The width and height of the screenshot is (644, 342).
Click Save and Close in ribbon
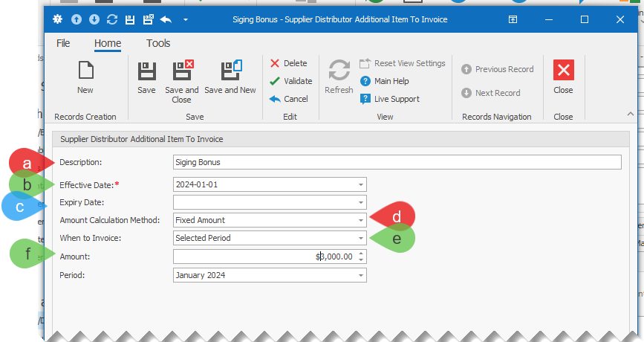click(x=182, y=77)
